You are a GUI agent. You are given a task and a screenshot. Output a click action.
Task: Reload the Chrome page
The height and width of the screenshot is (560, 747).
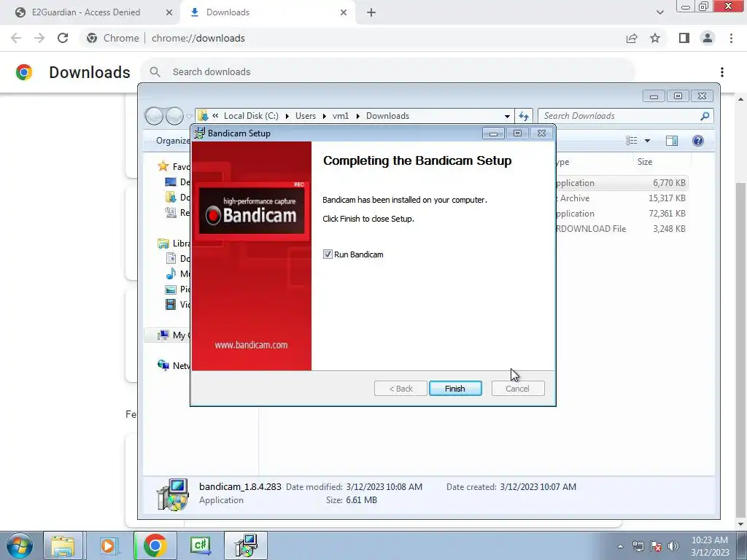[x=63, y=38]
